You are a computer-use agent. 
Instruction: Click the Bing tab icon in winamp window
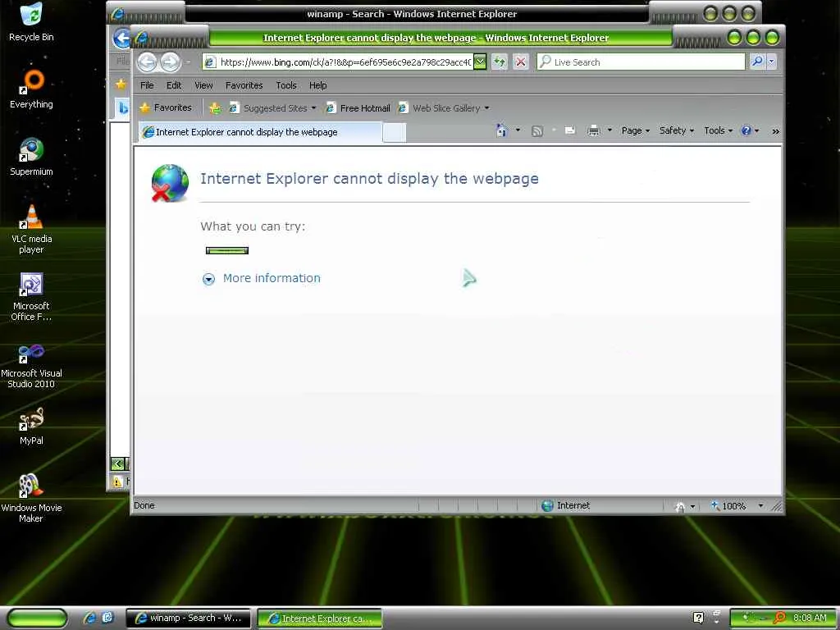pyautogui.click(x=123, y=108)
